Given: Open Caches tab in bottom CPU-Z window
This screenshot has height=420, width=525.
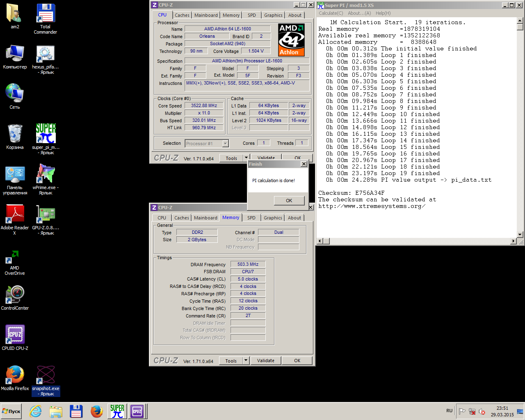Looking at the screenshot, I should click(x=182, y=218).
